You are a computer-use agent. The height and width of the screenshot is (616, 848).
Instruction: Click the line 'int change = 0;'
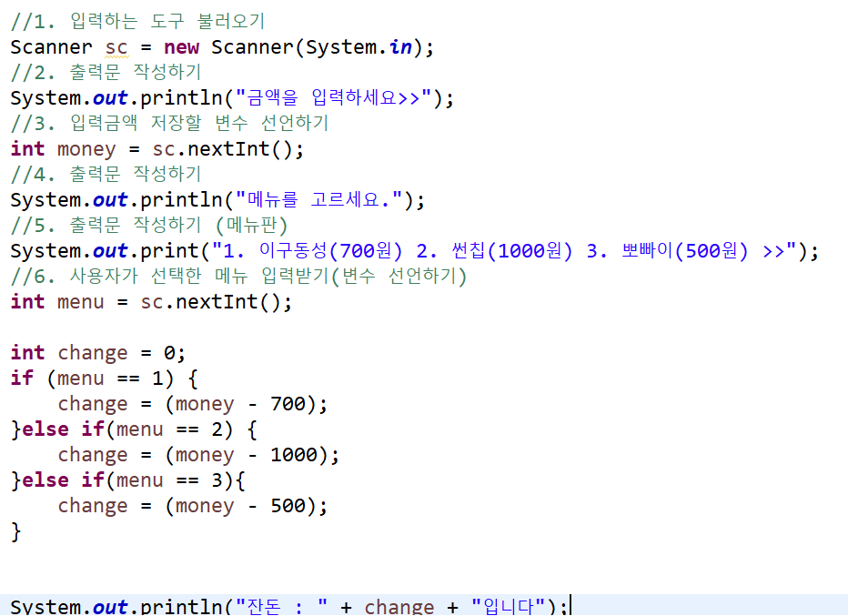98,353
